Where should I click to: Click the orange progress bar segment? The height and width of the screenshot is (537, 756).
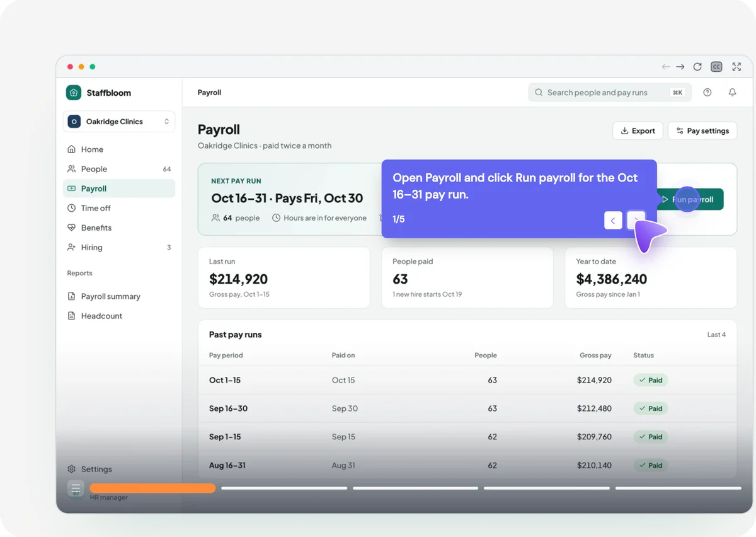point(152,488)
